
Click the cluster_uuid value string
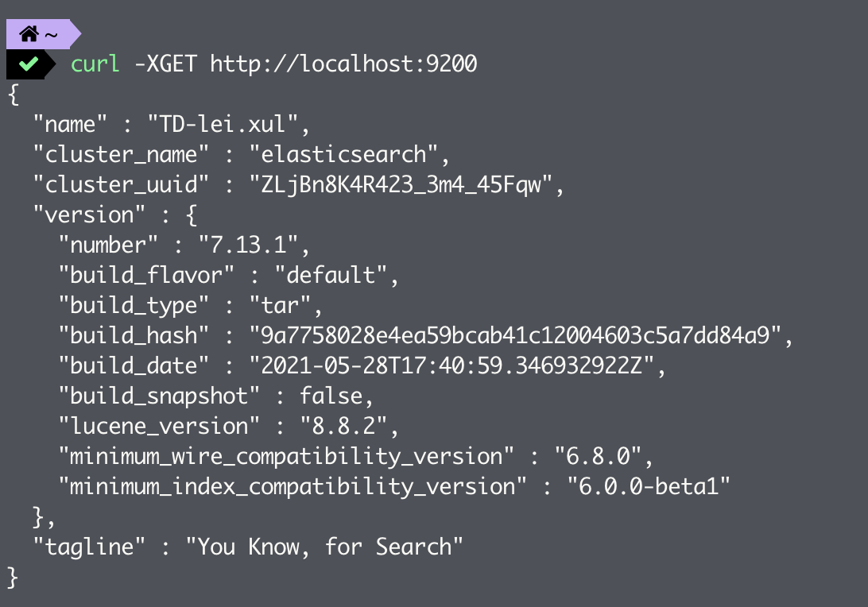click(401, 185)
